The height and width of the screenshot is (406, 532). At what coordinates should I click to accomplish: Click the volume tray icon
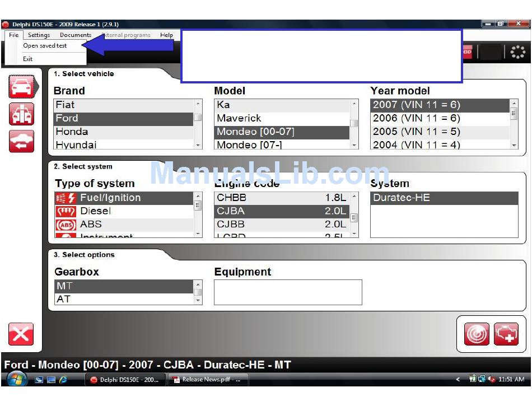(x=491, y=379)
